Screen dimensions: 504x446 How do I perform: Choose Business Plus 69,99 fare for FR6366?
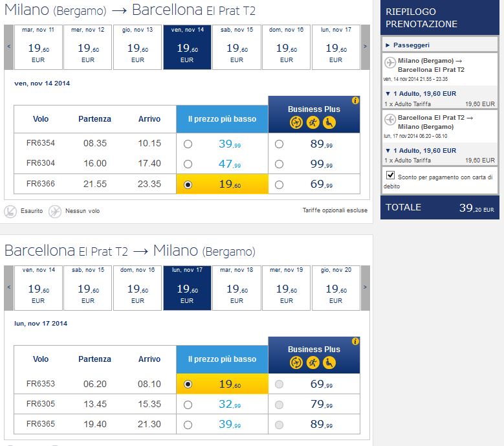point(279,184)
